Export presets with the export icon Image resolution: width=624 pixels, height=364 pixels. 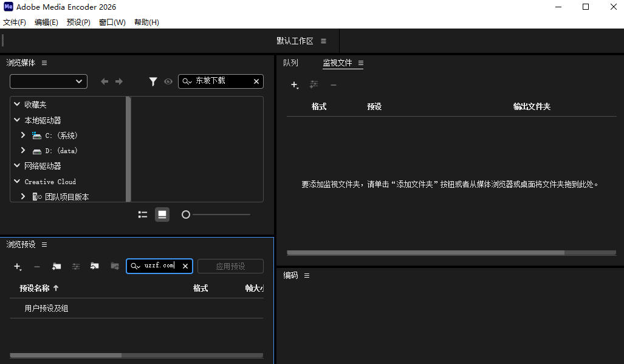click(x=115, y=266)
